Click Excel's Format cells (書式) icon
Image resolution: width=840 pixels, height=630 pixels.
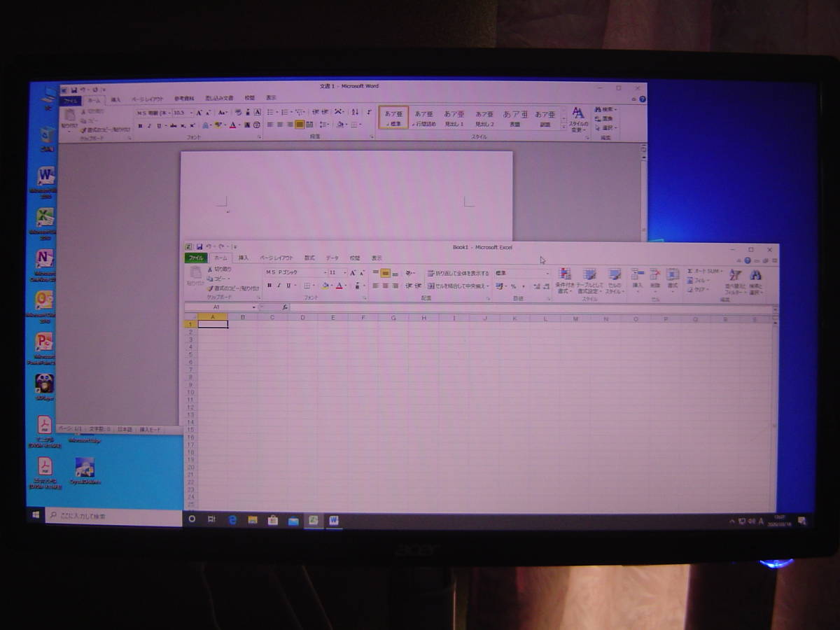(x=673, y=274)
